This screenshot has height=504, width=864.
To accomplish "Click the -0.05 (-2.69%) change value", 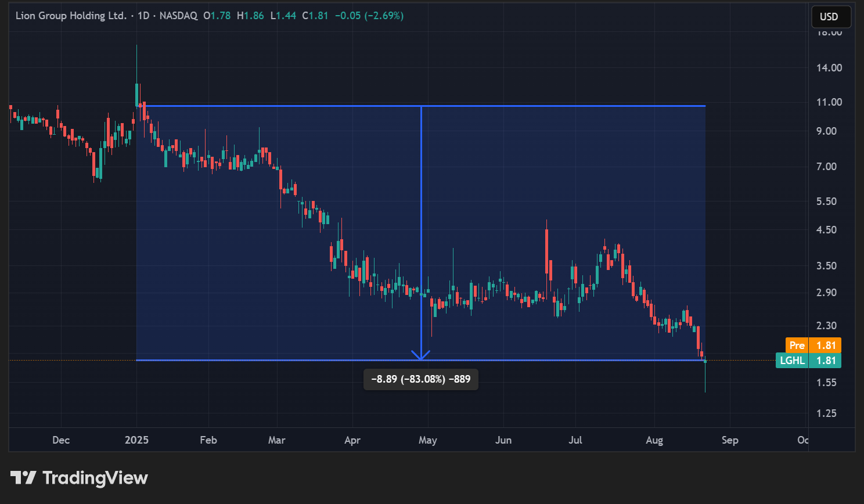I will (369, 16).
